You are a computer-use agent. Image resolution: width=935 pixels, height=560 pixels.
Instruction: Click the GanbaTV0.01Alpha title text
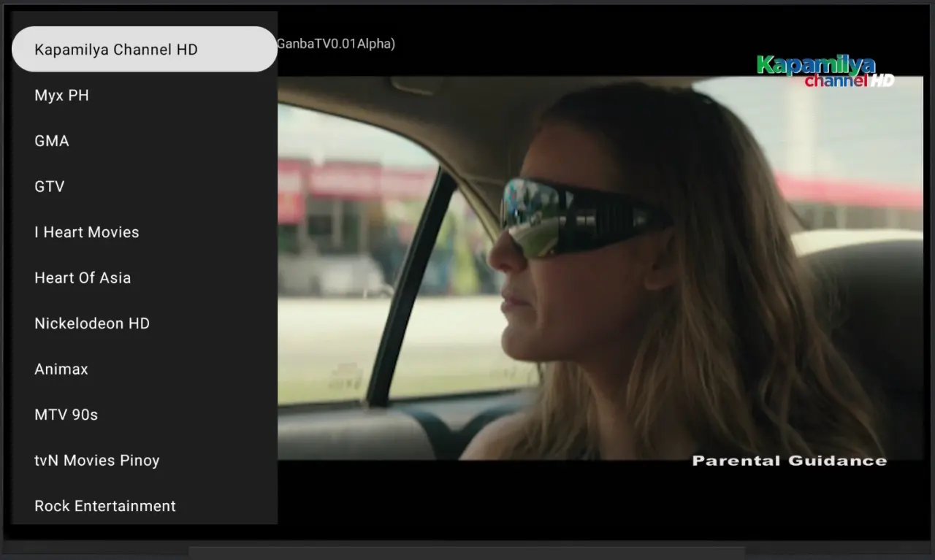click(x=336, y=44)
